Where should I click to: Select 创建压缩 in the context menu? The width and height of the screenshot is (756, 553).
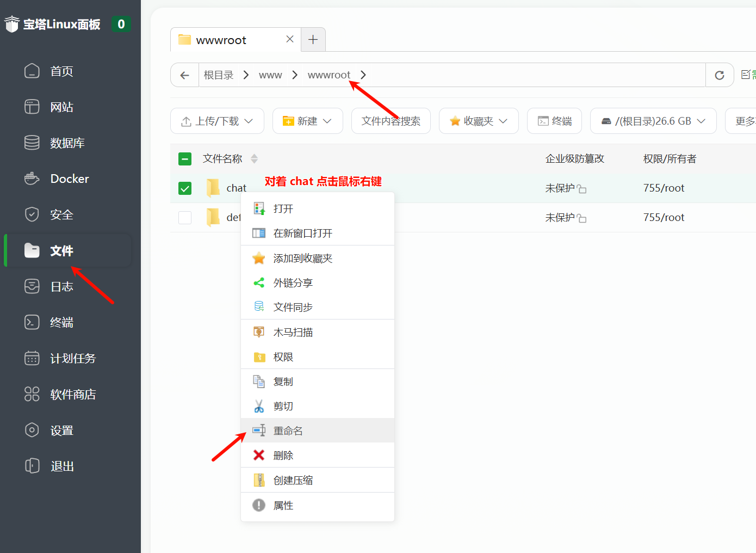[293, 480]
